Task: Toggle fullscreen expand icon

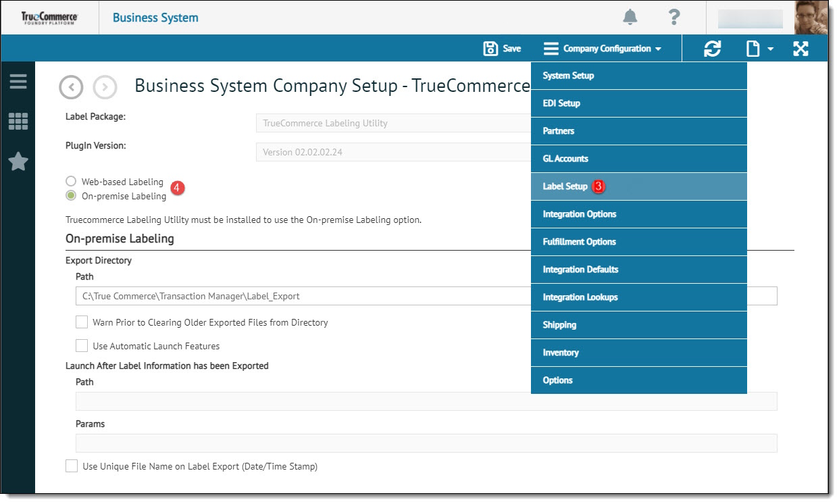Action: [800, 49]
